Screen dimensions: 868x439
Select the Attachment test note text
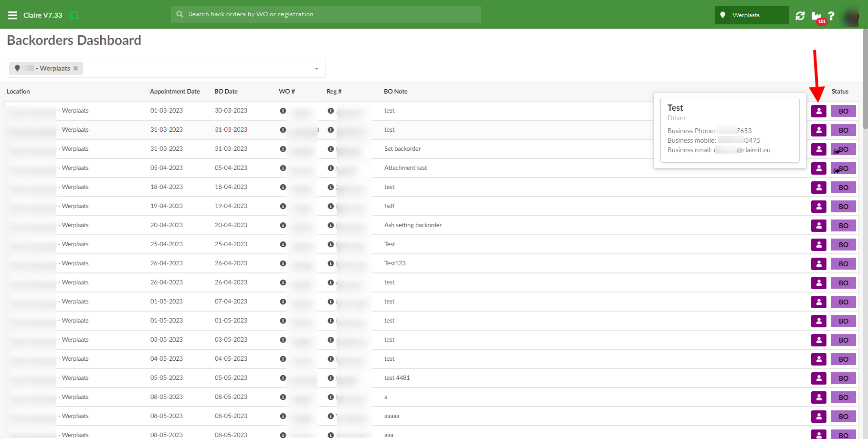[405, 168]
